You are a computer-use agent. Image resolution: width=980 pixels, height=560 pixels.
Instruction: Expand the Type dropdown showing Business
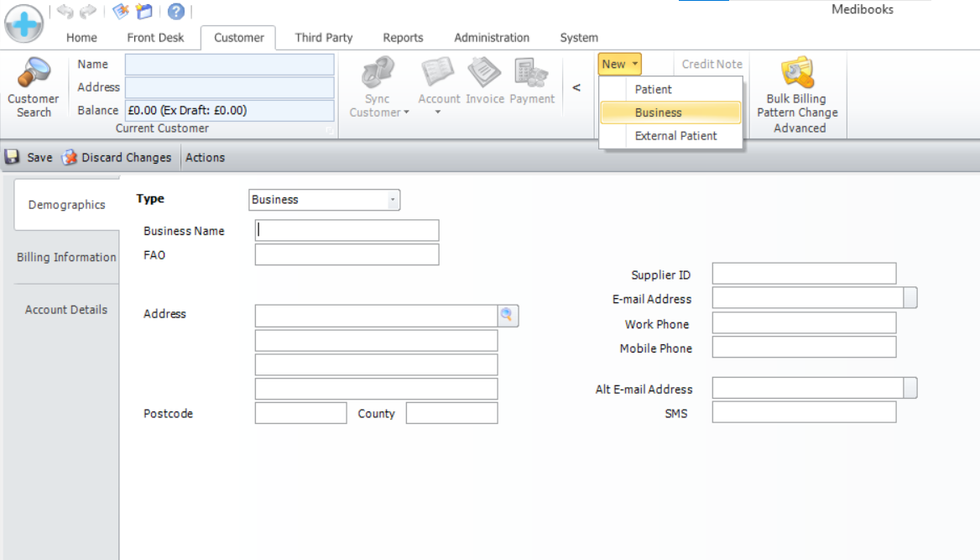coord(392,200)
